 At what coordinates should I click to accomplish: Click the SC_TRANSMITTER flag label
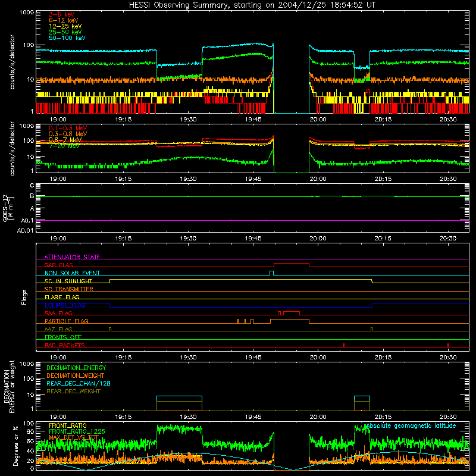tap(68, 289)
